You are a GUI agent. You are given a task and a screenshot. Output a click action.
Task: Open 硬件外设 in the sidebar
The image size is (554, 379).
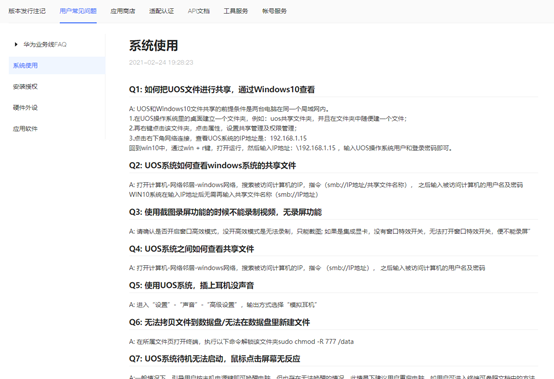(x=25, y=108)
